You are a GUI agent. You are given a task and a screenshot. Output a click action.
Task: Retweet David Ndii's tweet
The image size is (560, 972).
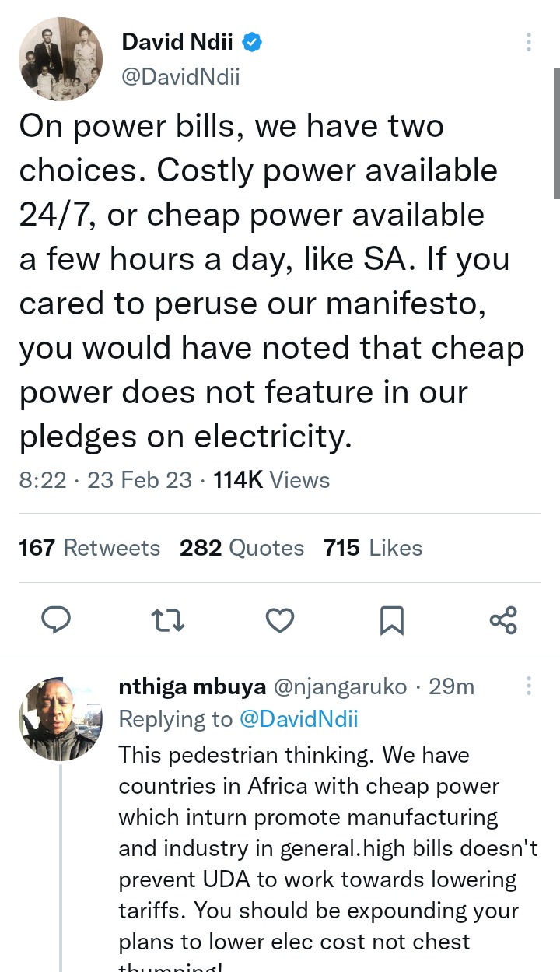[168, 620]
